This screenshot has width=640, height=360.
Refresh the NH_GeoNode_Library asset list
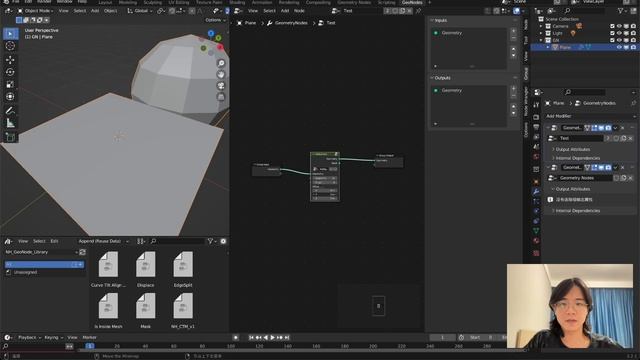tap(82, 252)
